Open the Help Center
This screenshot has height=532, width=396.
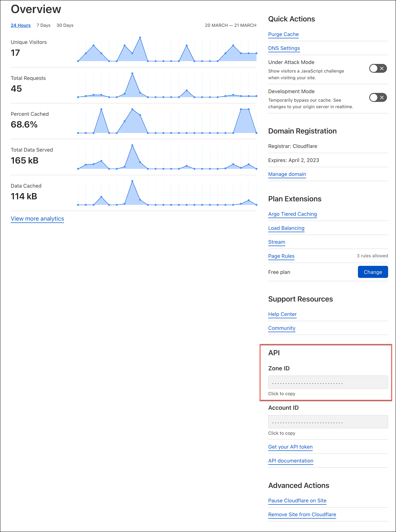coord(282,314)
